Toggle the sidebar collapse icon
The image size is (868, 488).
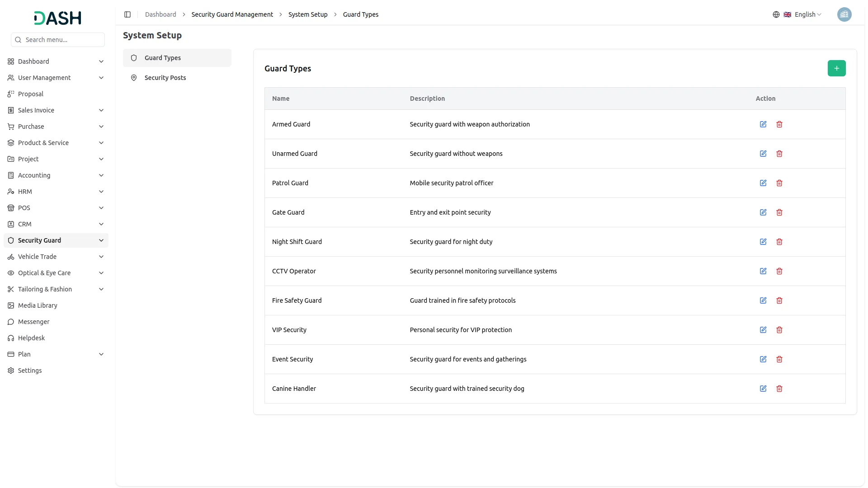[x=127, y=14]
